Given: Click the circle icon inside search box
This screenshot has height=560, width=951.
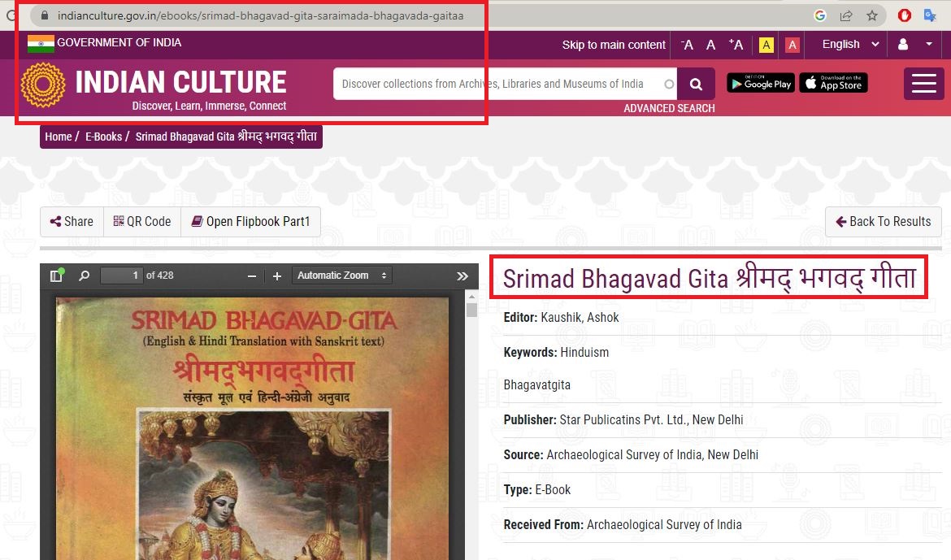Looking at the screenshot, I should point(668,85).
